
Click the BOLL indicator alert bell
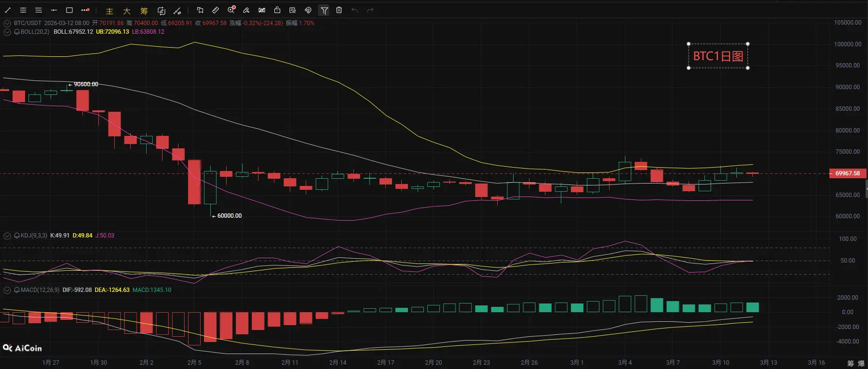tap(17, 32)
